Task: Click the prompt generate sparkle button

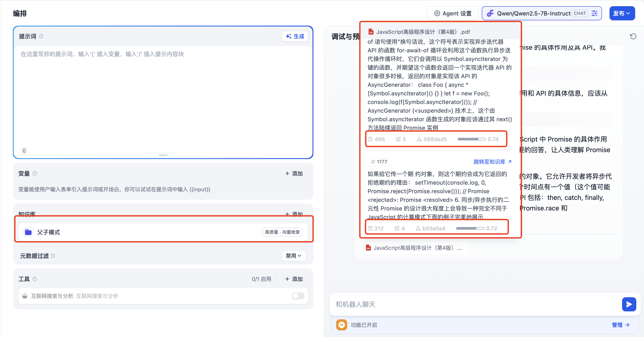Action: click(295, 36)
